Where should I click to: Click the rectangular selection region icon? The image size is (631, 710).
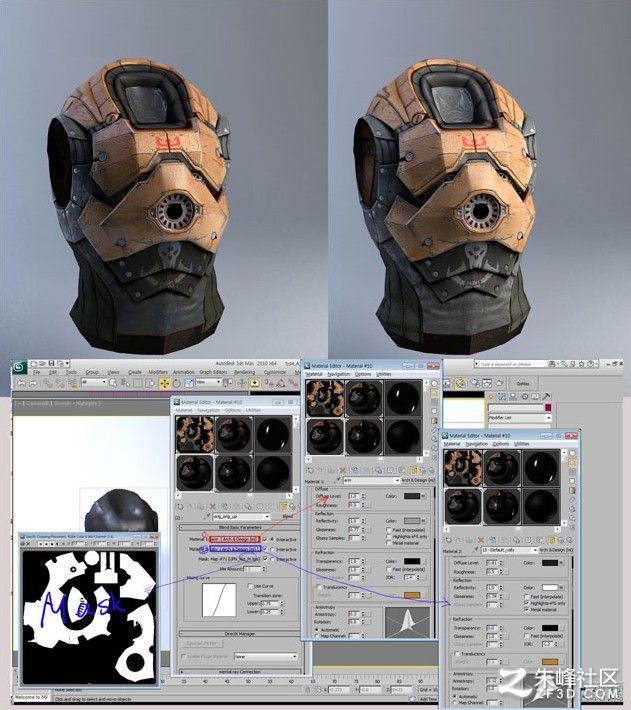(138, 383)
